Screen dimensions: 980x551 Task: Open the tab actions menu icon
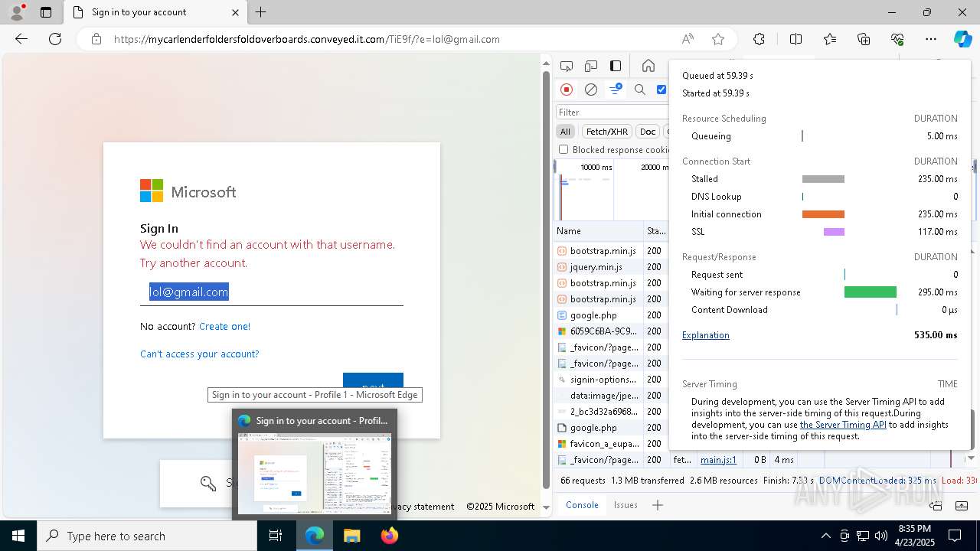(46, 12)
